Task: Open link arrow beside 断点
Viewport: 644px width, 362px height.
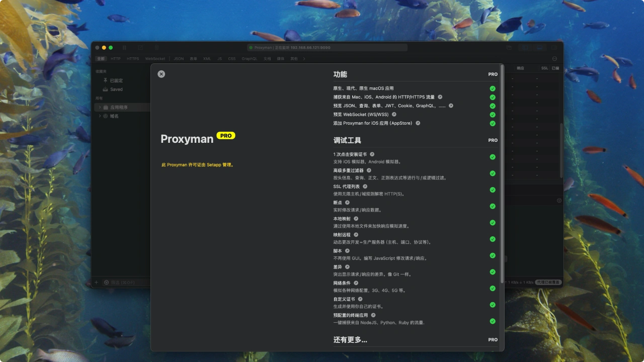Action: 347,203
